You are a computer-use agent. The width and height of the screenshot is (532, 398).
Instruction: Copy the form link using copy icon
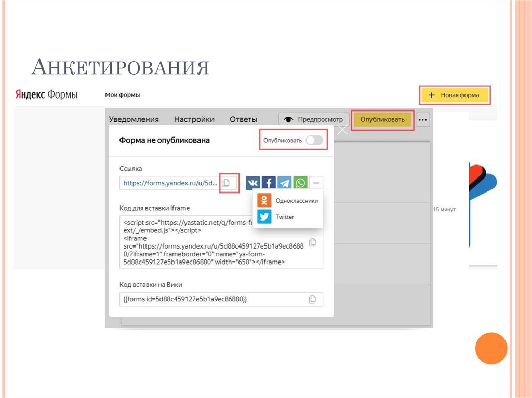(x=227, y=183)
